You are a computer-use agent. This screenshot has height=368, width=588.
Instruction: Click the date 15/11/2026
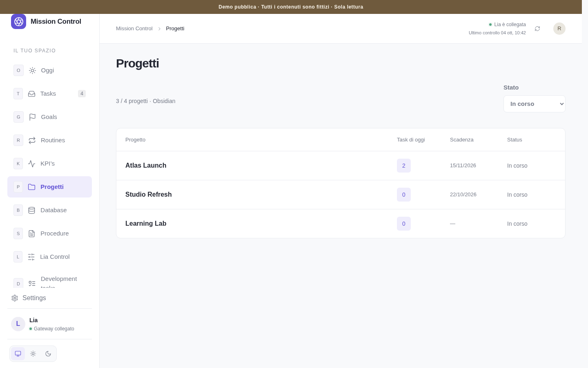[x=463, y=166]
